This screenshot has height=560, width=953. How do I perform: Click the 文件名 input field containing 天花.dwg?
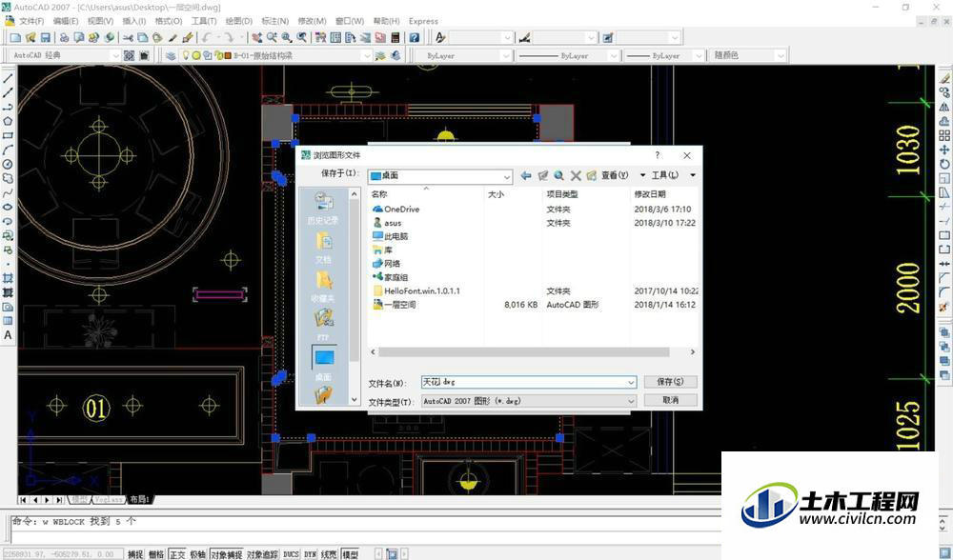pyautogui.click(x=529, y=382)
